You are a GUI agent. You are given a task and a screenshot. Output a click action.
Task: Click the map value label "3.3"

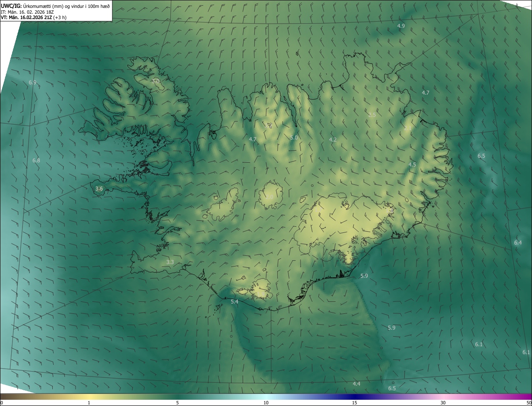[x=170, y=262]
